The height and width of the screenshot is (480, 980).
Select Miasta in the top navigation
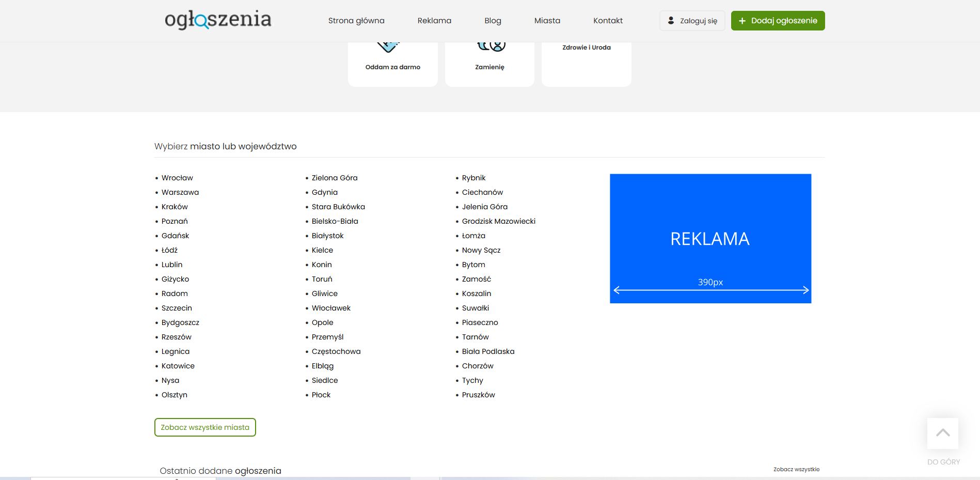point(547,21)
